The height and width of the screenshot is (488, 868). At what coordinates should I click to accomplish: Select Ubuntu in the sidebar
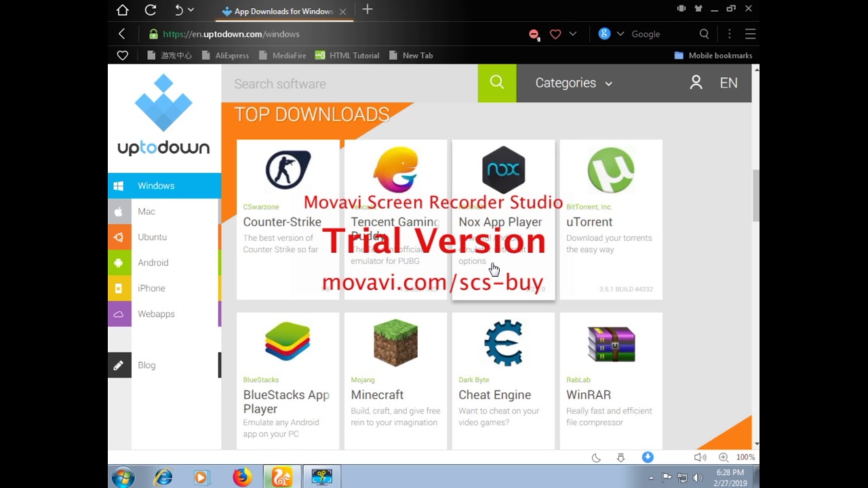(x=164, y=237)
